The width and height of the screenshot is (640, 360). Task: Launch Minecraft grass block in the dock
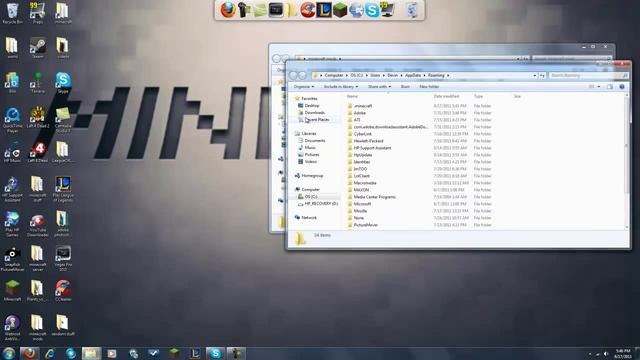[x=340, y=10]
